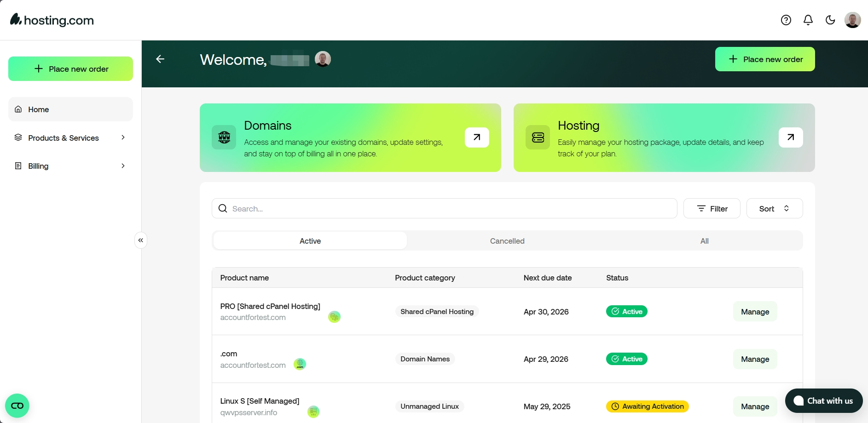Switch to the Active tab

[x=310, y=241]
